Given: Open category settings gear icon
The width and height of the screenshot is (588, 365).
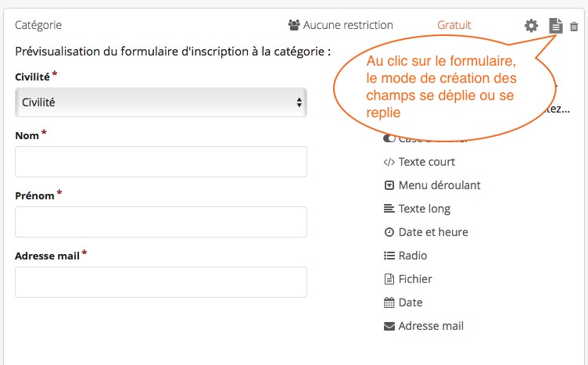Looking at the screenshot, I should point(531,26).
